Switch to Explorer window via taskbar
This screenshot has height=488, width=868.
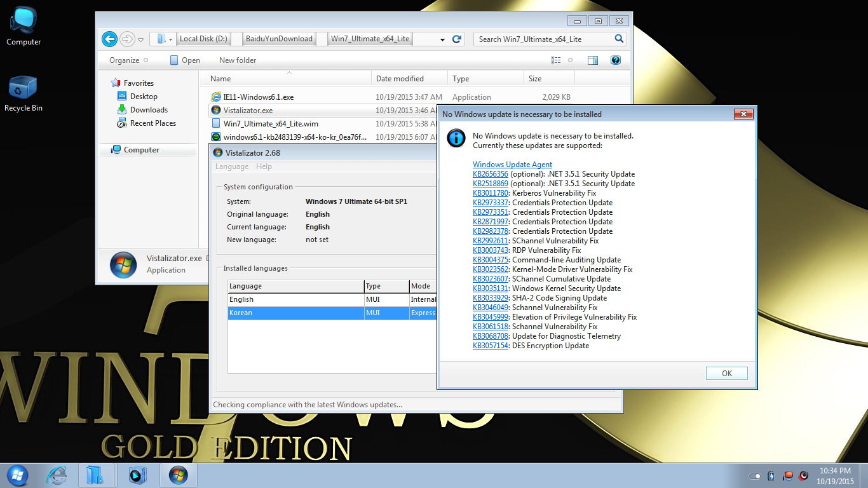(x=96, y=475)
